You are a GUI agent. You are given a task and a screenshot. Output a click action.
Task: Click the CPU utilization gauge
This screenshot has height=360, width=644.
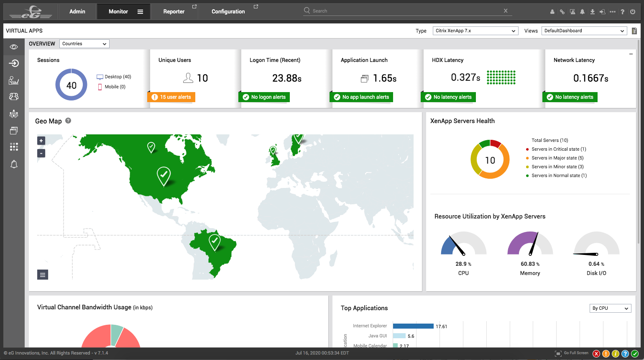(x=463, y=243)
